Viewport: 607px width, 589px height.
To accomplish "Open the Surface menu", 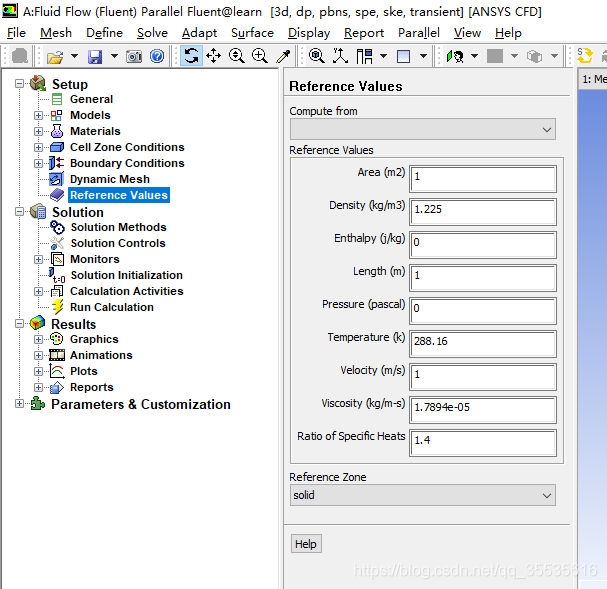I will click(x=252, y=33).
